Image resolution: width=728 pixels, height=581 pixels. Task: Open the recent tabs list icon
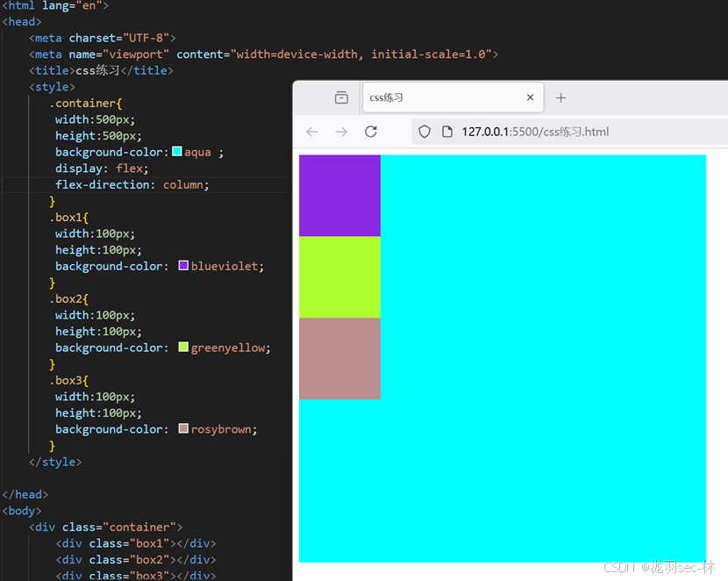click(x=341, y=97)
